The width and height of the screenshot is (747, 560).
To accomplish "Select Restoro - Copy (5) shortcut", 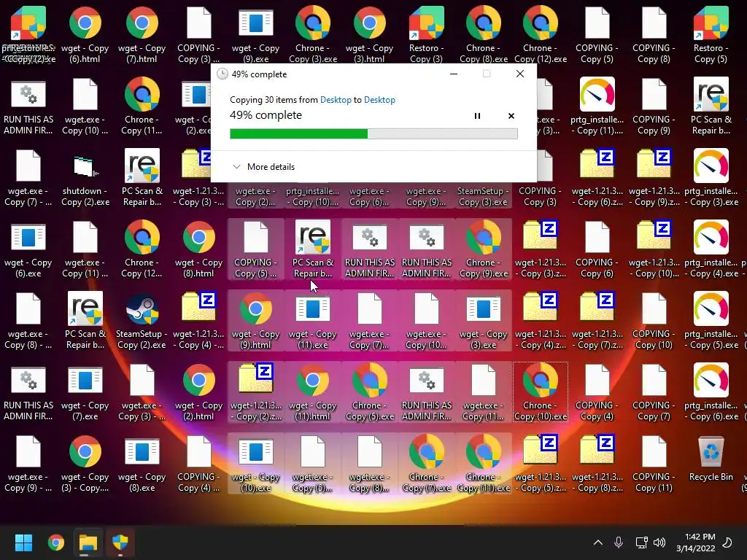I will (x=711, y=35).
